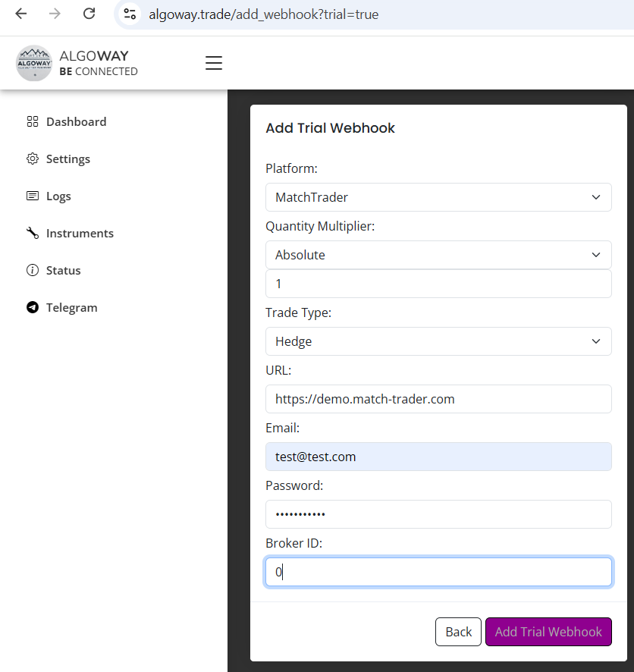
Task: Toggle the hamburger menu icon
Action: pos(213,63)
